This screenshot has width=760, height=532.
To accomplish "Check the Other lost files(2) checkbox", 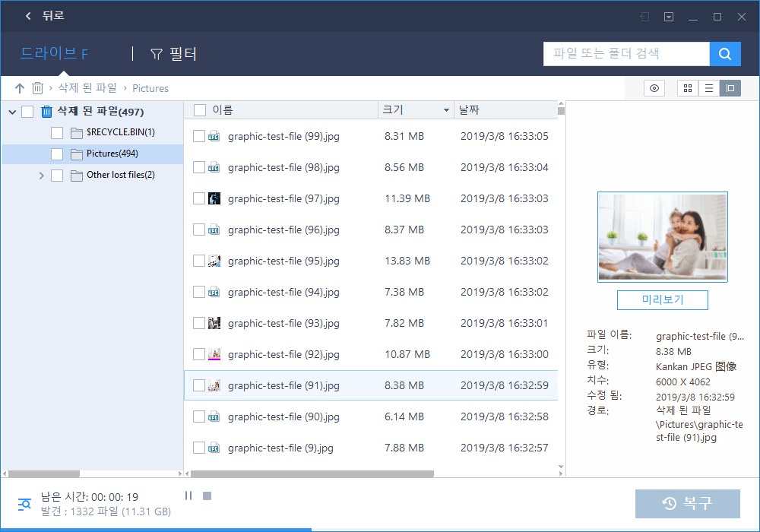I will pyautogui.click(x=57, y=176).
